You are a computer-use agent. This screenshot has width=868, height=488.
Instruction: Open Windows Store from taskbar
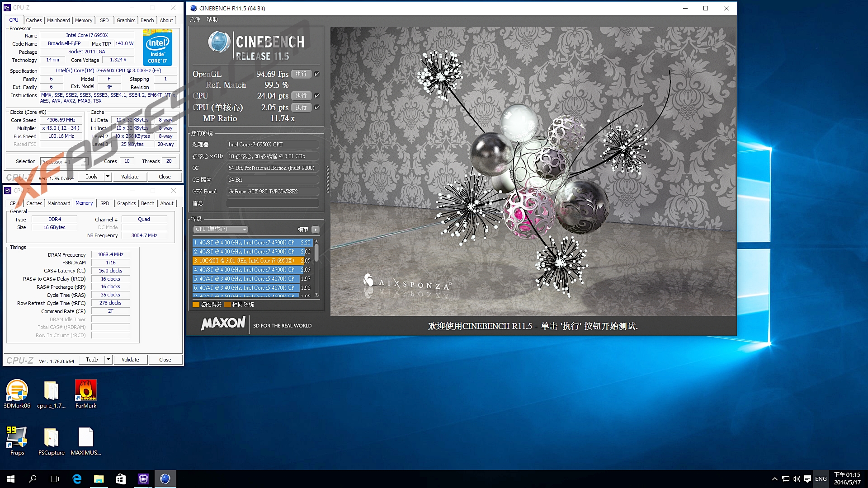click(121, 479)
